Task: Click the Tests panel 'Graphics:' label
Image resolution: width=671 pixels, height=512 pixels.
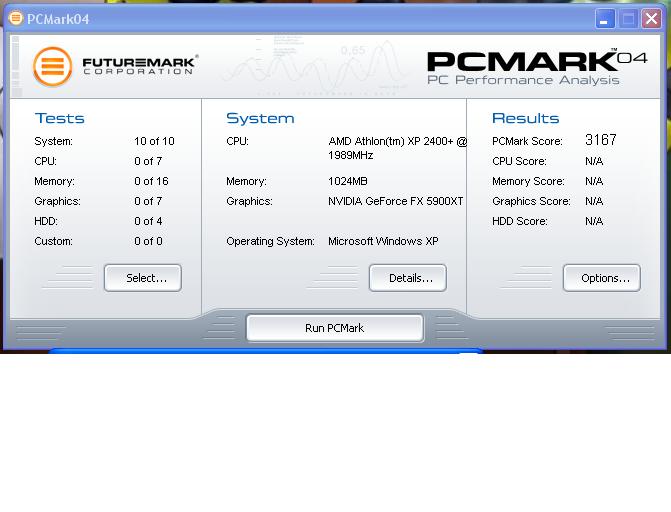Action: point(57,201)
